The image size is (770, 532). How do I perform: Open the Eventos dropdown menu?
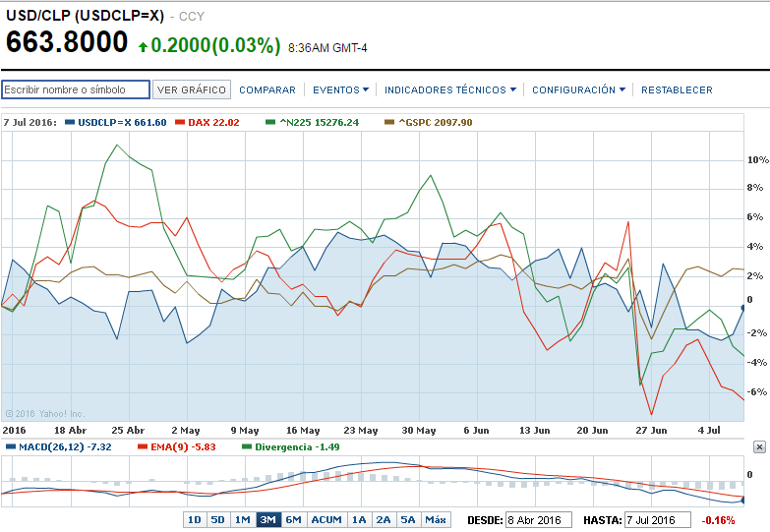[340, 89]
